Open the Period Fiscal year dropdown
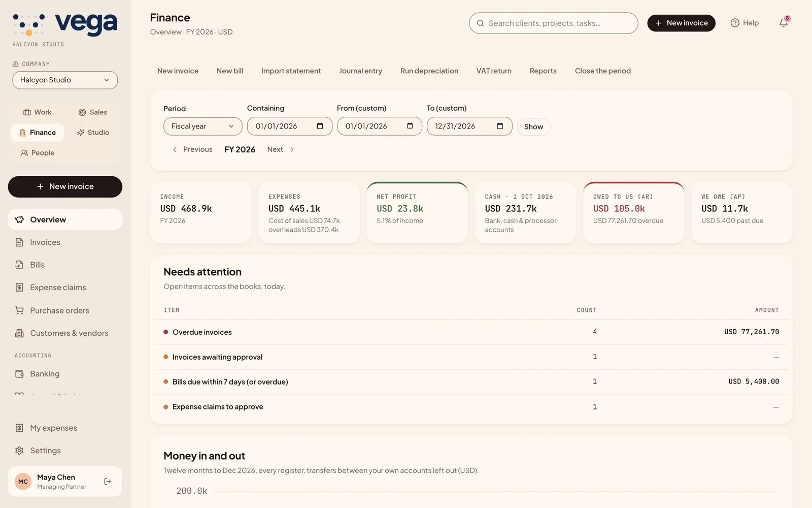The width and height of the screenshot is (812, 508). click(x=202, y=126)
